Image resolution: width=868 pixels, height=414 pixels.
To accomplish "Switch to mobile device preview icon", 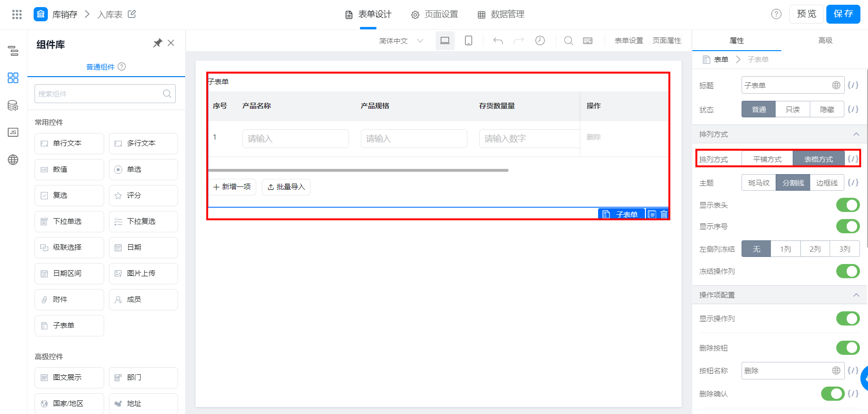I will (x=468, y=41).
